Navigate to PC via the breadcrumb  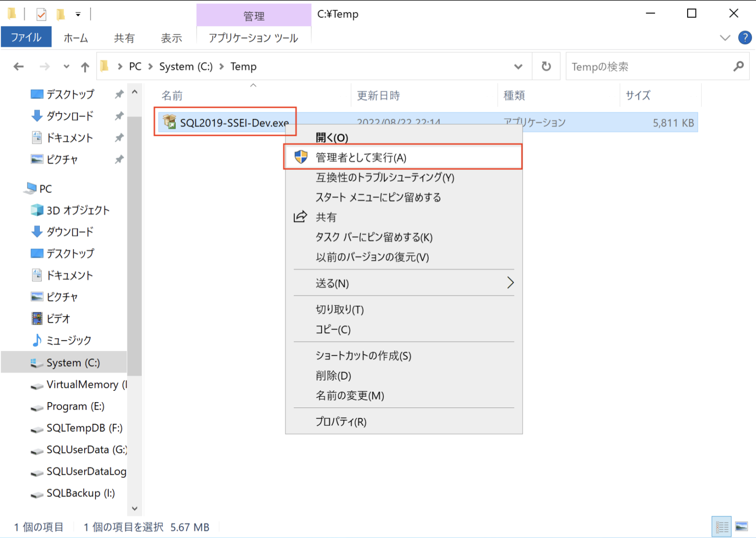[135, 66]
